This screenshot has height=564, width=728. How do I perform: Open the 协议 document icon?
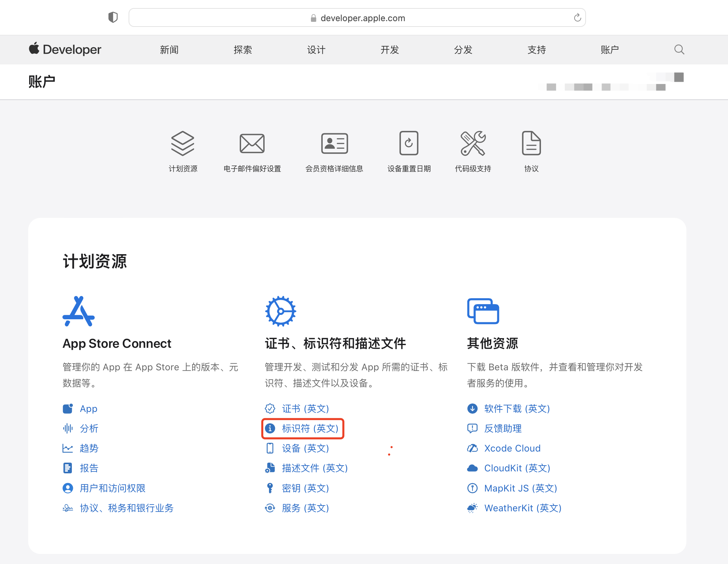(x=531, y=143)
